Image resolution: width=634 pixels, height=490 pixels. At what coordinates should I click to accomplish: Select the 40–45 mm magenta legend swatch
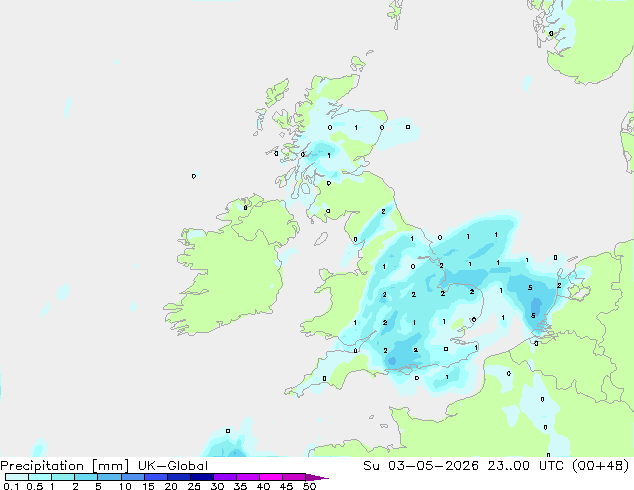(271, 477)
